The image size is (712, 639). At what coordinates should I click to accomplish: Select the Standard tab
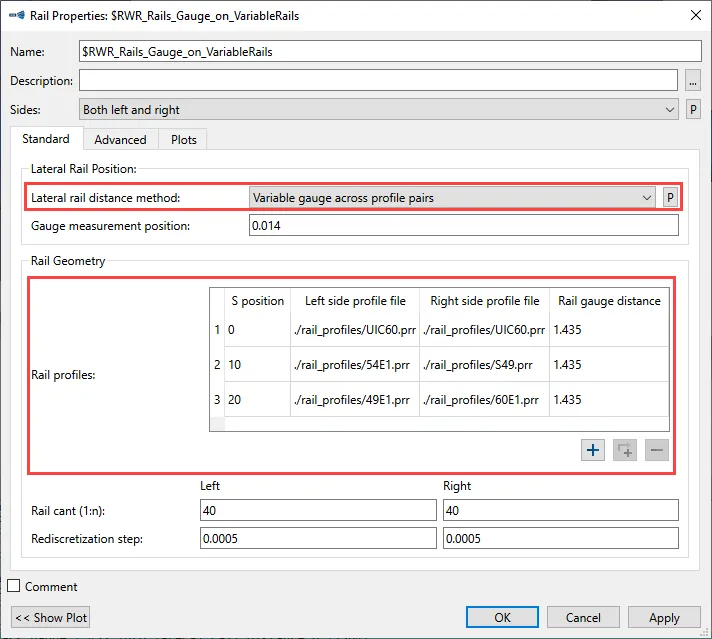pyautogui.click(x=46, y=139)
